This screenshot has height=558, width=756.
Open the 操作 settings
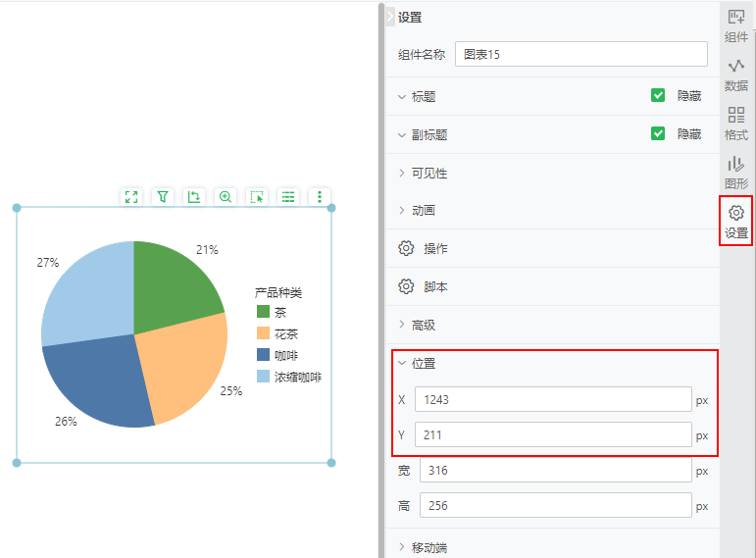(x=434, y=249)
